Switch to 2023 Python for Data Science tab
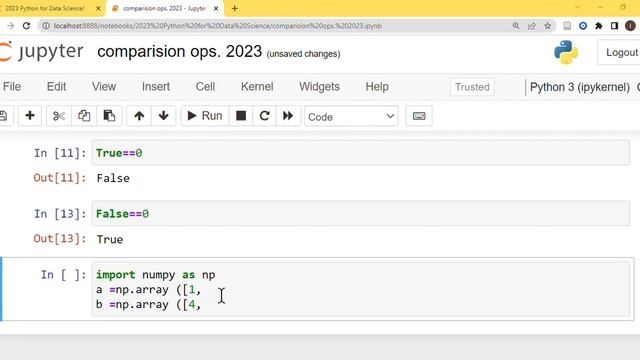The image size is (640, 360). pos(45,8)
